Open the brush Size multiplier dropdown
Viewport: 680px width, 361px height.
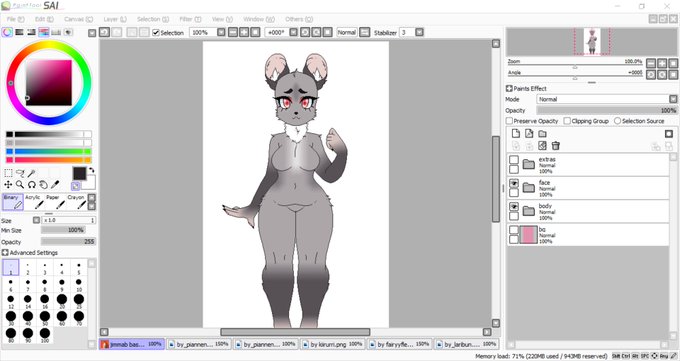coord(36,220)
